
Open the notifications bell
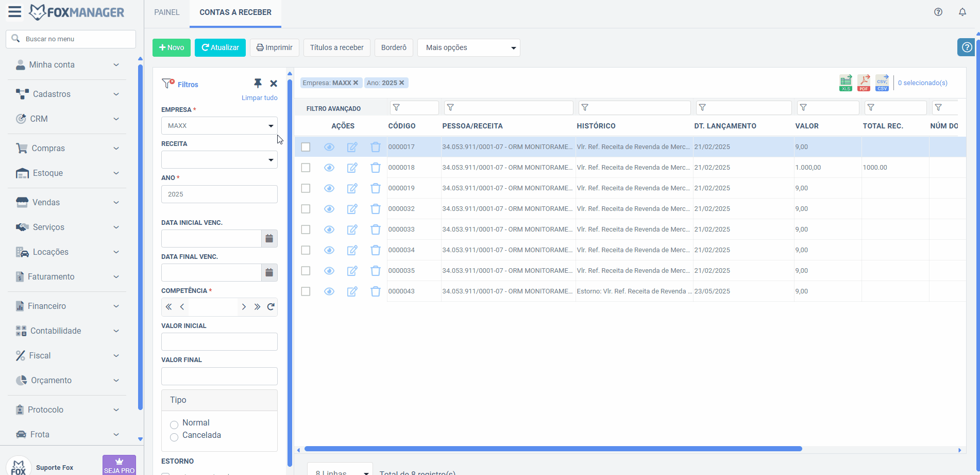pos(962,12)
